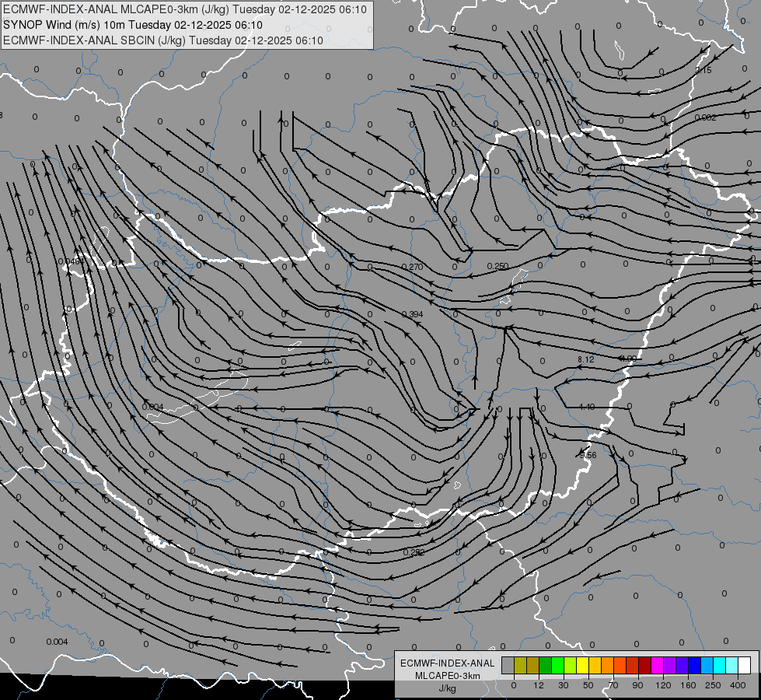Image resolution: width=761 pixels, height=700 pixels.
Task: Select the legend's 90 scale label
Action: [x=637, y=685]
